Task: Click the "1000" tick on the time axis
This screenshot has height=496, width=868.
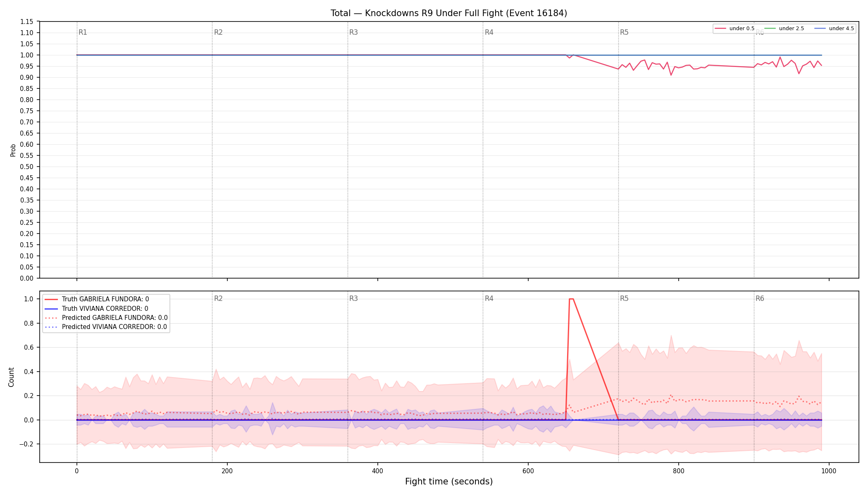Action: pyautogui.click(x=829, y=471)
